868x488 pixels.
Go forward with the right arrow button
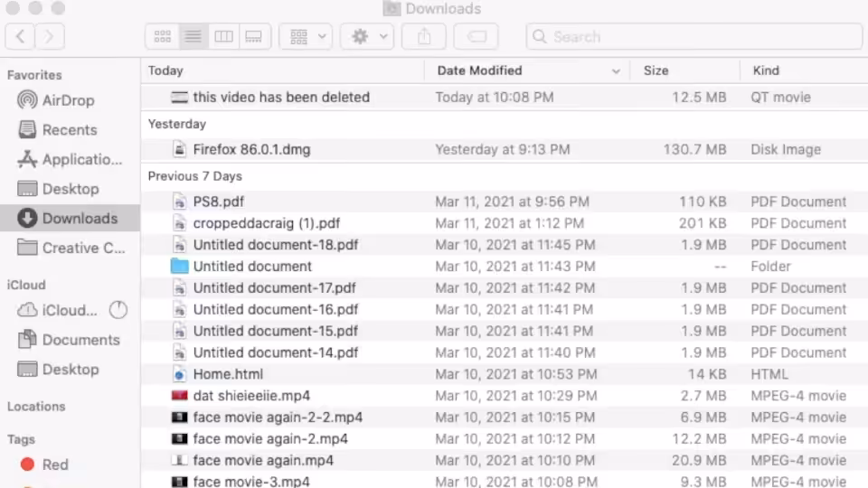tap(49, 36)
